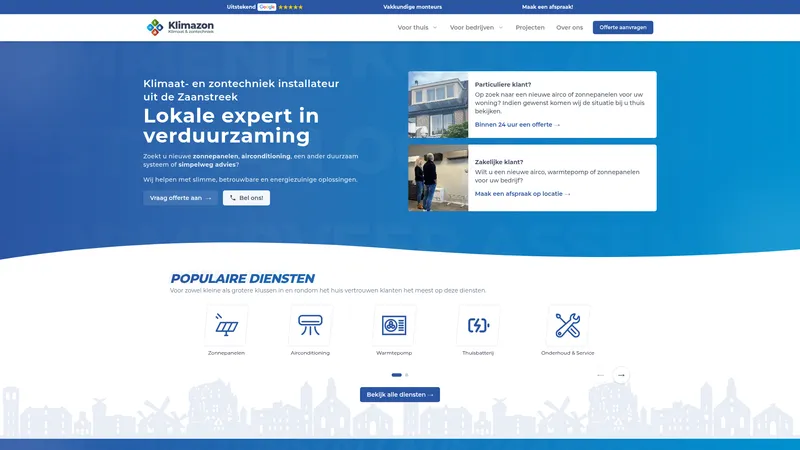Click the Bel ons! button
Screen dimensions: 800x450
pos(246,198)
